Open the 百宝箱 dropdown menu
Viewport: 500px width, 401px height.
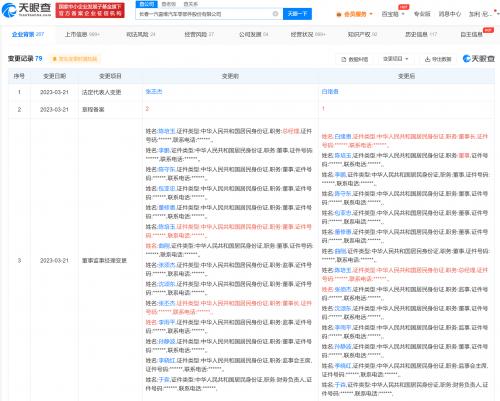pyautogui.click(x=393, y=14)
